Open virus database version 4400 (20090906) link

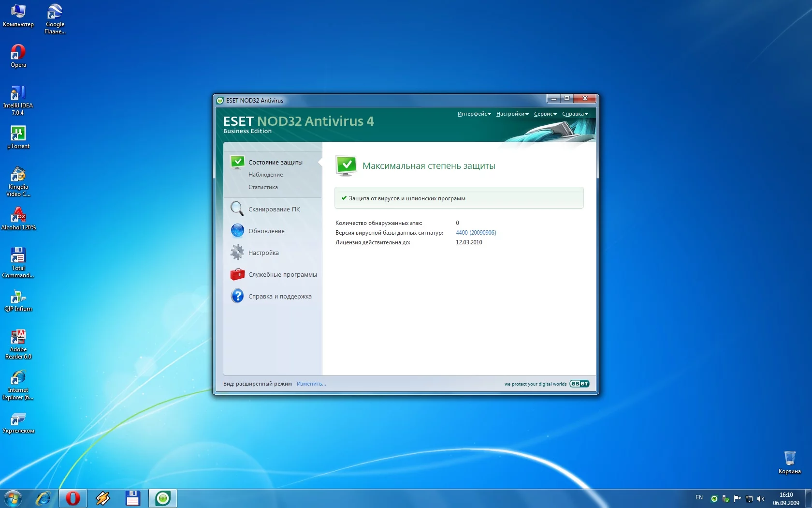476,233
